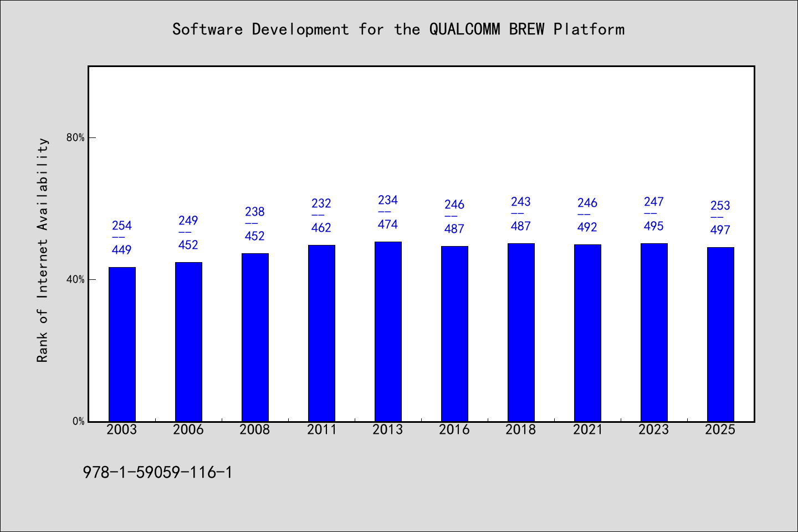Click the 0% tick label on the y-axis

[78, 421]
